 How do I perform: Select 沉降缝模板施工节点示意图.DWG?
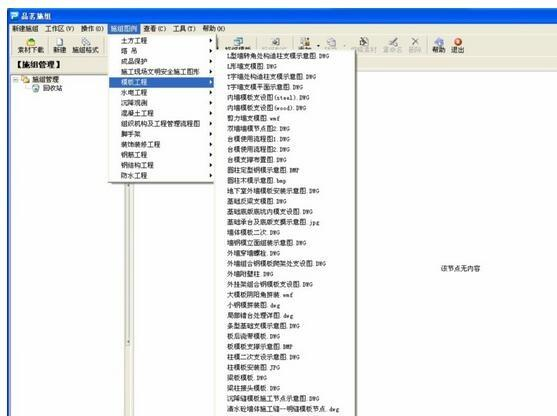coord(273,399)
